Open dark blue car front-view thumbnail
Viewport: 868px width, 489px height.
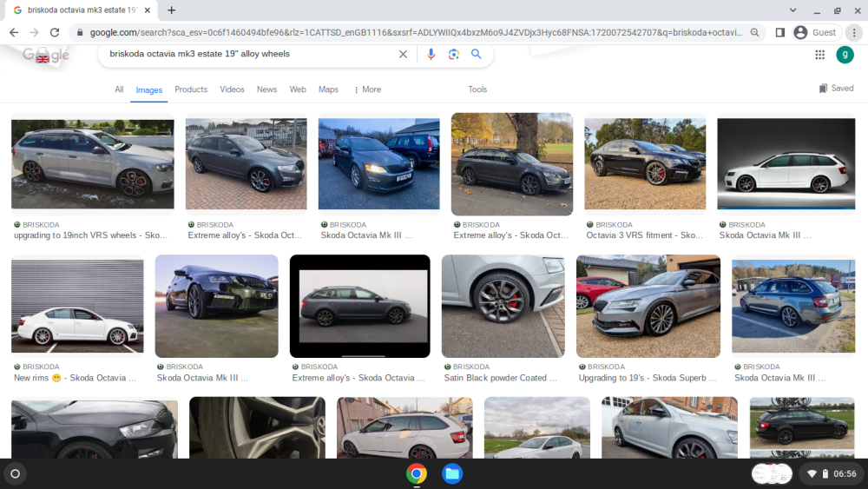coord(216,307)
